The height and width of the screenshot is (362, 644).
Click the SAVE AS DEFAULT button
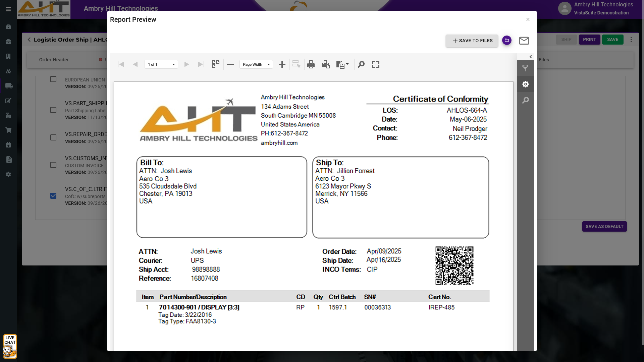604,227
